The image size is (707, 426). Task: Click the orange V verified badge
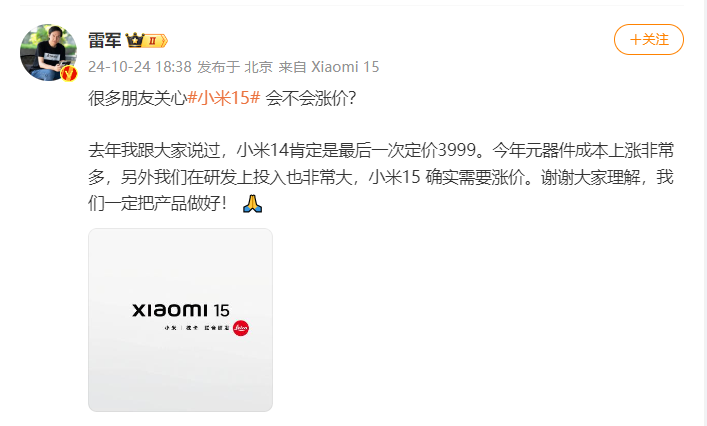(x=69, y=73)
